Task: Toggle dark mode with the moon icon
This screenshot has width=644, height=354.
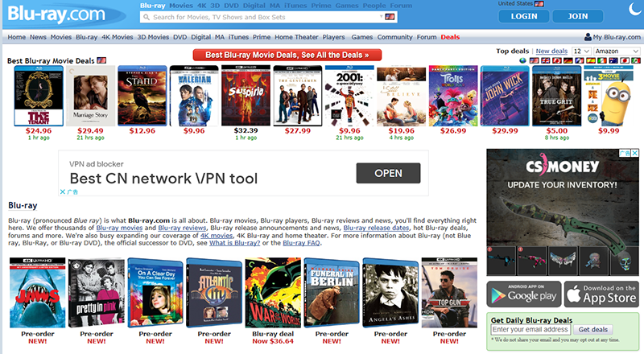Action: [635, 9]
